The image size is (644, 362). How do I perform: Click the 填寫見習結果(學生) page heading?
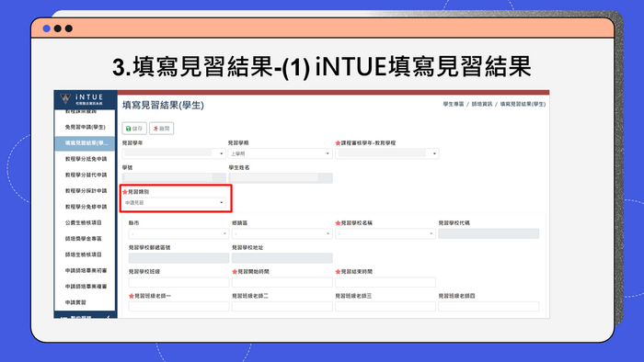(x=163, y=106)
